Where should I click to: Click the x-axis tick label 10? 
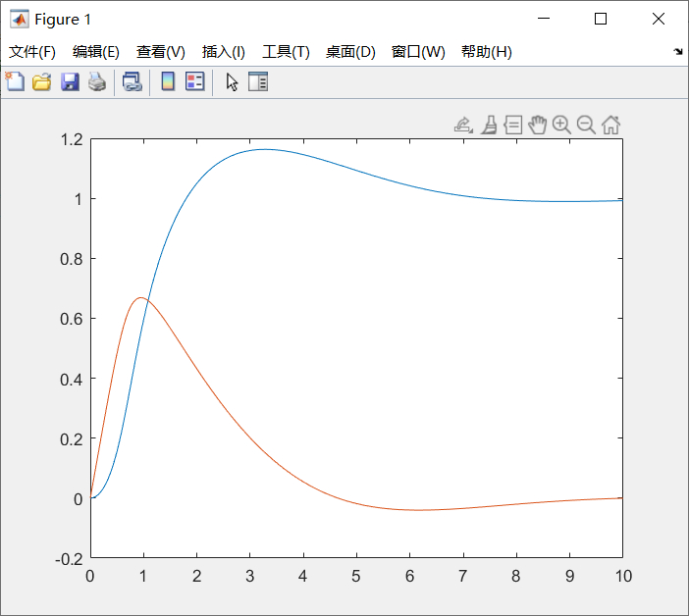tap(623, 576)
